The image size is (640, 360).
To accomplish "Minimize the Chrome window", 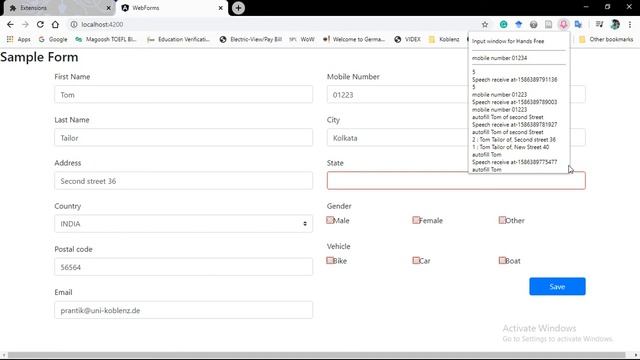I will click(x=586, y=7).
